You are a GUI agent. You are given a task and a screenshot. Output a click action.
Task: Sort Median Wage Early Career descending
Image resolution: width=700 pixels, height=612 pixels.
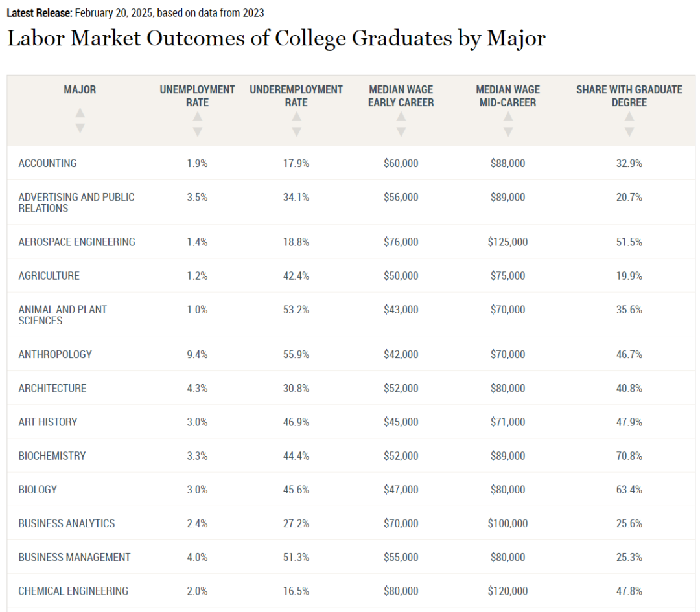pos(401,131)
